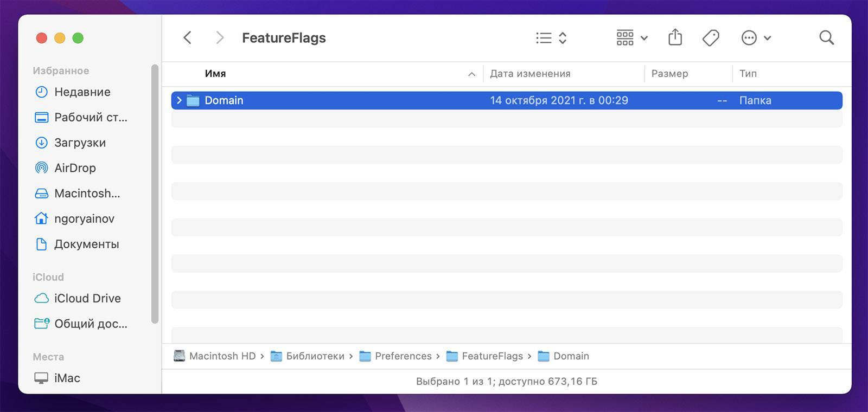
Task: Open the group-by grid dropdown
Action: click(x=631, y=38)
